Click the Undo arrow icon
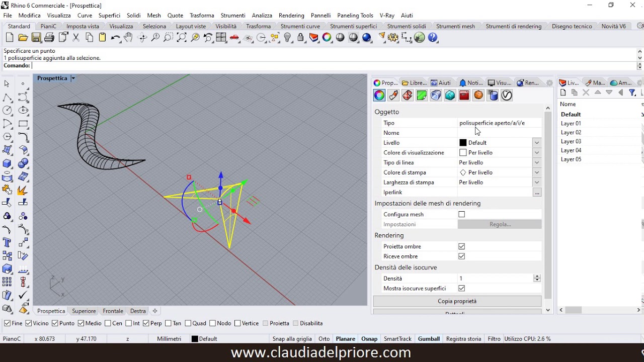This screenshot has width=644, height=362. click(x=115, y=38)
